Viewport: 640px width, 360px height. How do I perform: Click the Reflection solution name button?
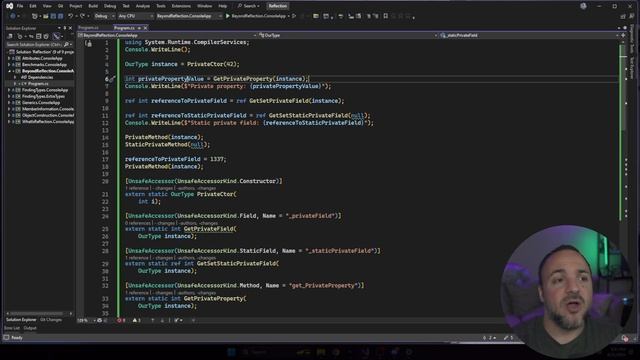(278, 6)
